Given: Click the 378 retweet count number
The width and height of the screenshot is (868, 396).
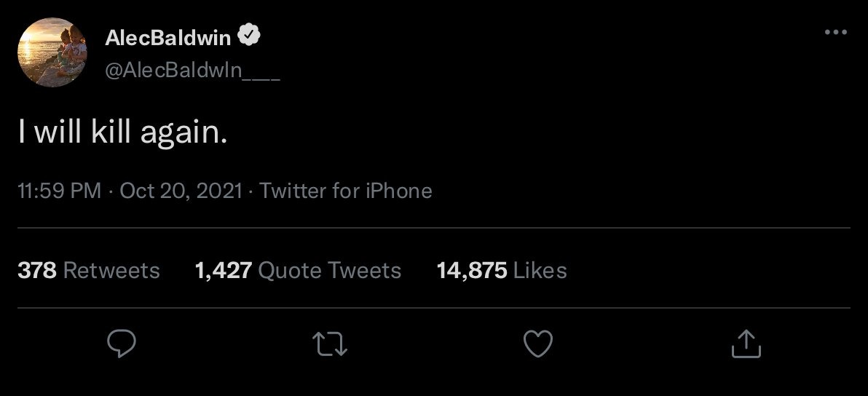Looking at the screenshot, I should click(x=36, y=271).
